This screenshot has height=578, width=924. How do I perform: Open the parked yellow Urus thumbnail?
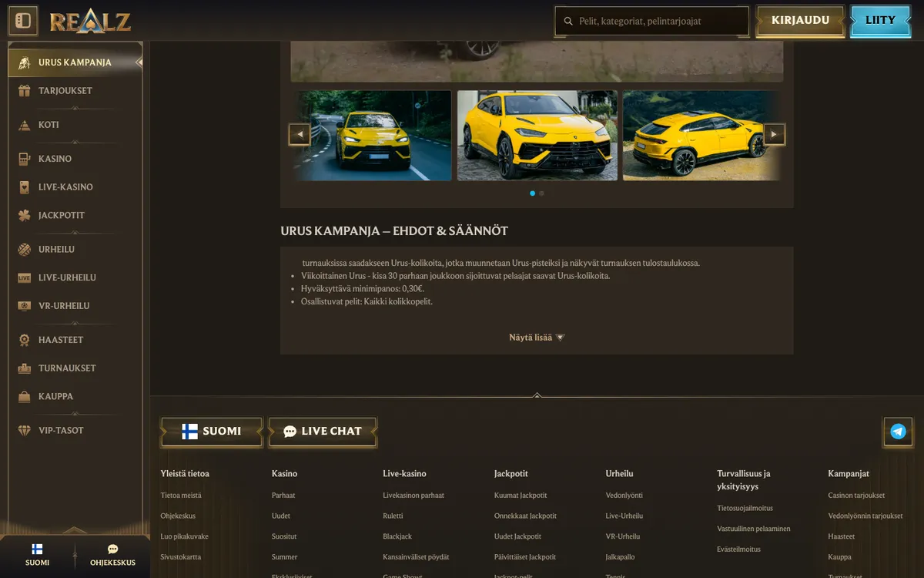tap(537, 136)
